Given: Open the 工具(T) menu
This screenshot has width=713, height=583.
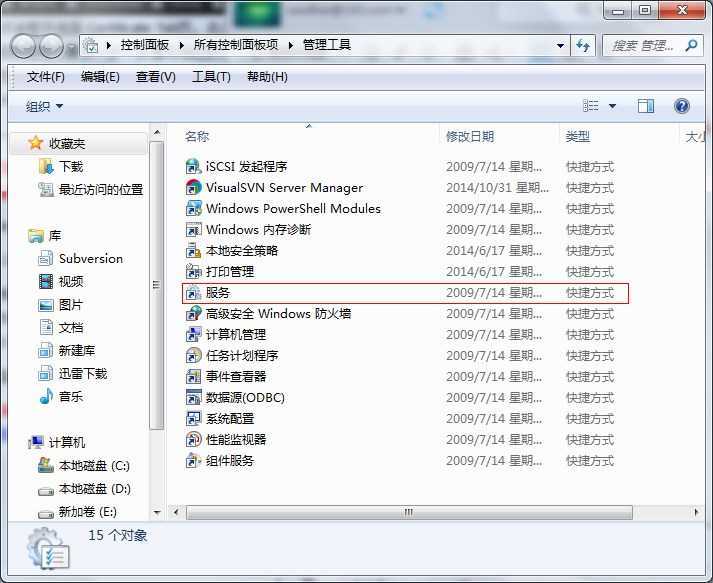Looking at the screenshot, I should pos(211,76).
